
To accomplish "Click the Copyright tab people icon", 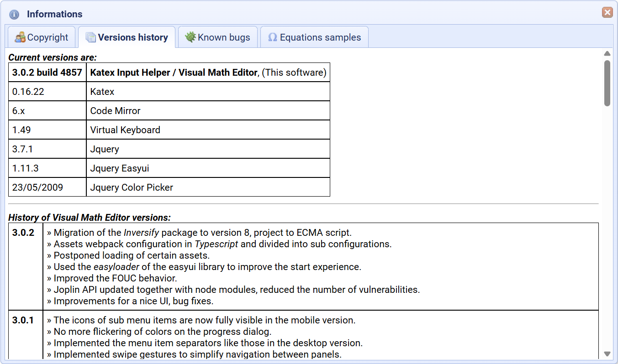I will point(20,37).
